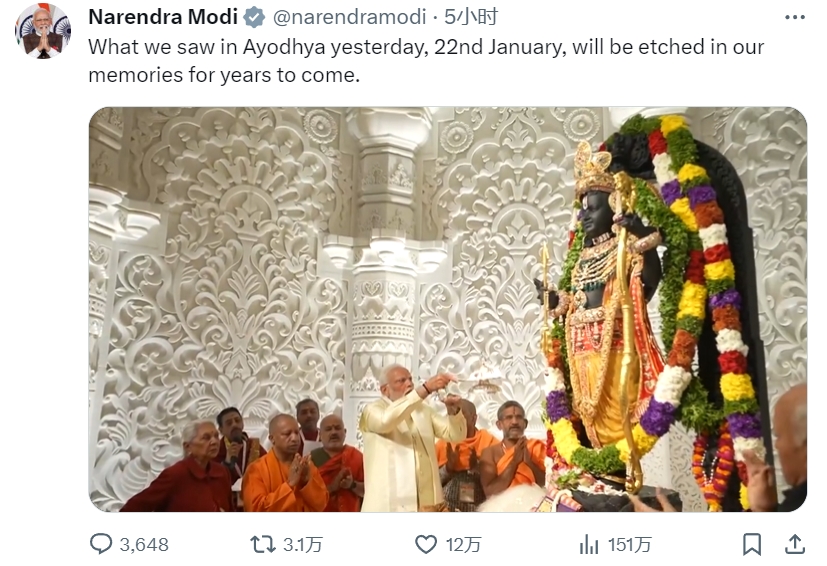Image resolution: width=827 pixels, height=566 pixels.
Task: Open the three-dot more options menu
Action: tap(794, 17)
